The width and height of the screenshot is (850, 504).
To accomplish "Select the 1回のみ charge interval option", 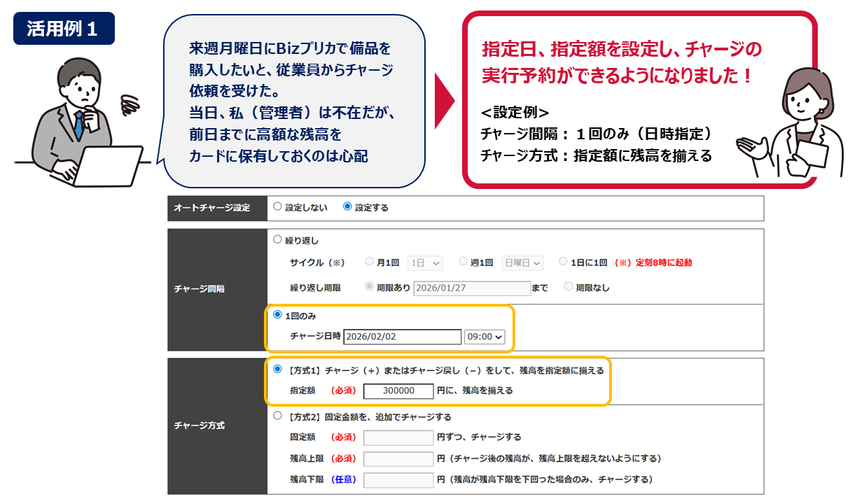I will tap(278, 315).
